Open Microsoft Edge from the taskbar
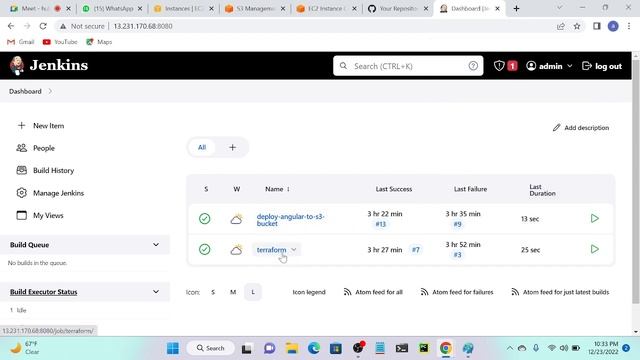Viewport: 640px width, 360px height. [x=314, y=348]
